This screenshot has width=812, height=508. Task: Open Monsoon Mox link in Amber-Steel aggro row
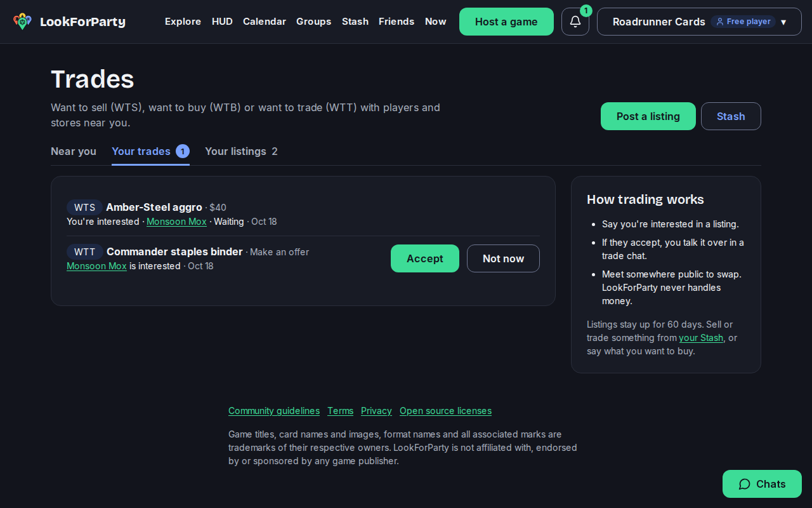(176, 222)
